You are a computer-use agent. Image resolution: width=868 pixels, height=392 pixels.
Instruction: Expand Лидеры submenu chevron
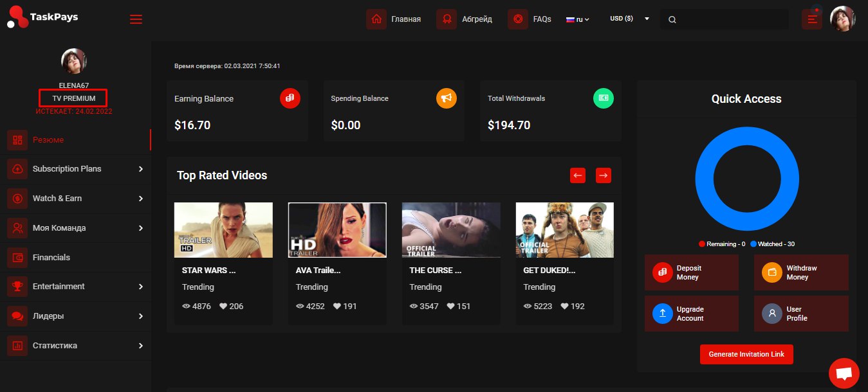pyautogui.click(x=141, y=316)
